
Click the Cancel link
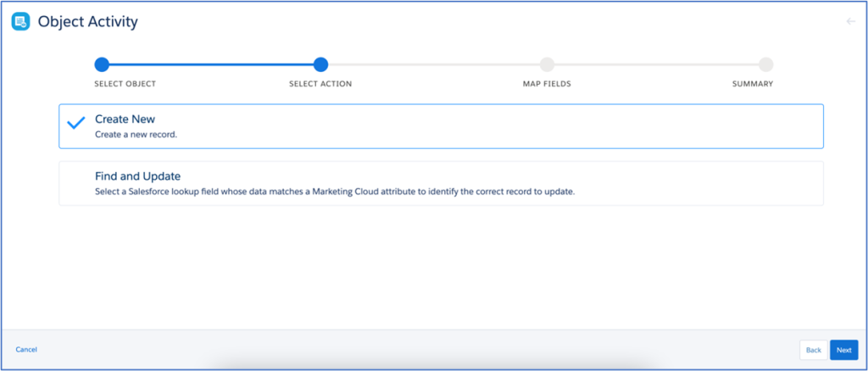point(26,349)
